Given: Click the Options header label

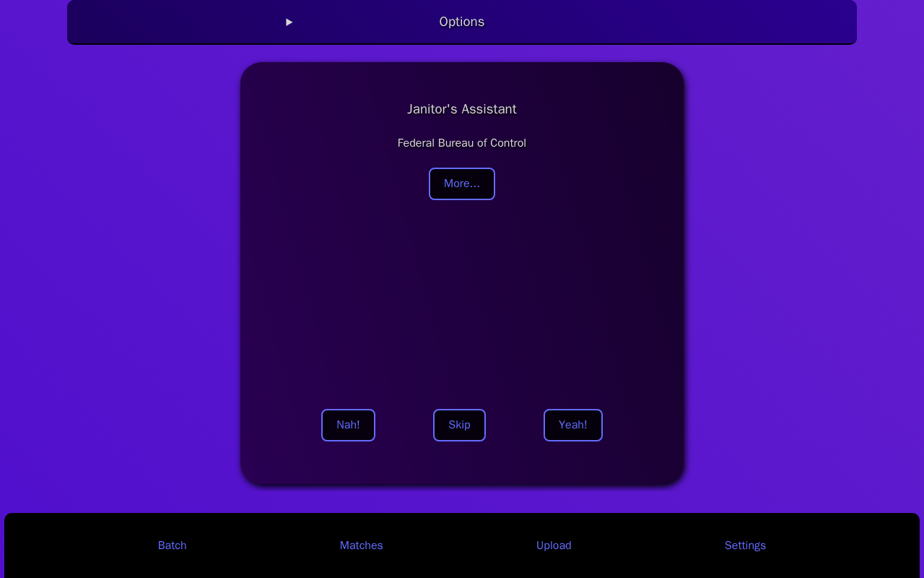Looking at the screenshot, I should (462, 22).
